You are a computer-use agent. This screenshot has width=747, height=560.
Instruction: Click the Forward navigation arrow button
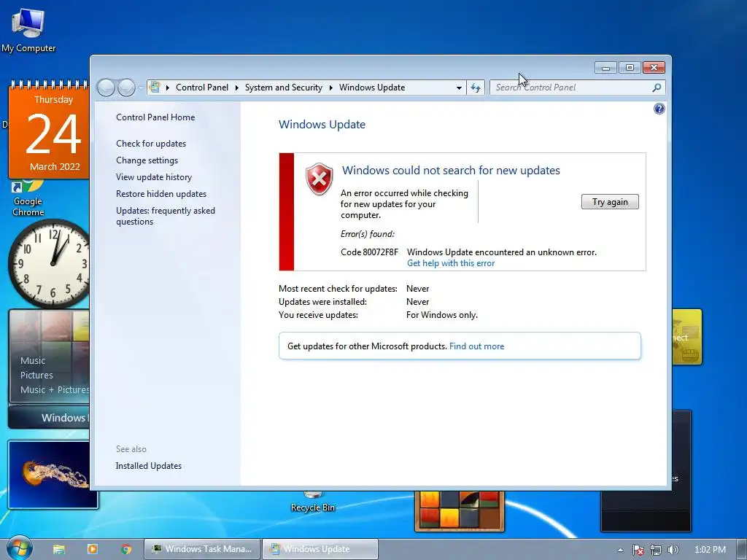(x=126, y=87)
